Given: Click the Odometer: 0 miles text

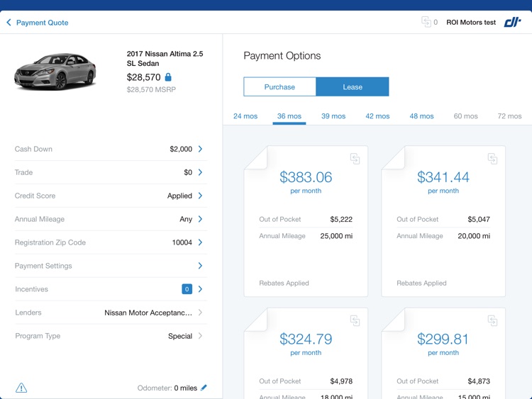Looking at the screenshot, I should click(x=167, y=388).
